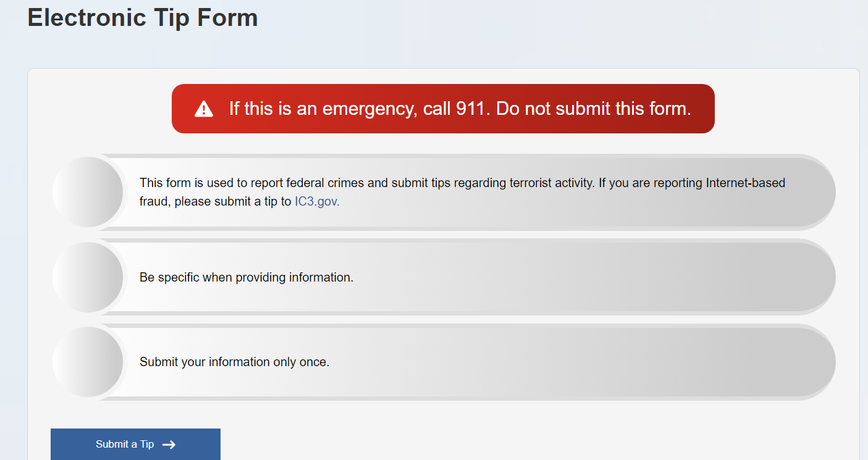
Task: Open the IC3.gov link
Action: 317,201
